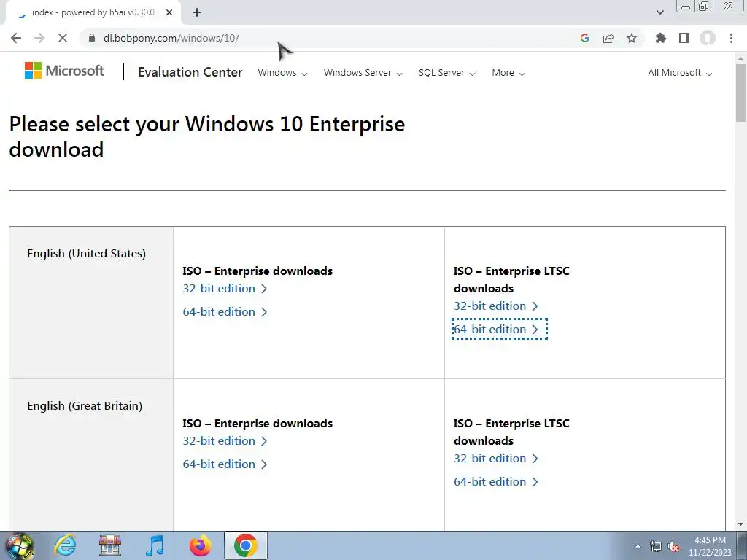Launch Internet Explorer from taskbar
Image resolution: width=747 pixels, height=560 pixels.
65,545
